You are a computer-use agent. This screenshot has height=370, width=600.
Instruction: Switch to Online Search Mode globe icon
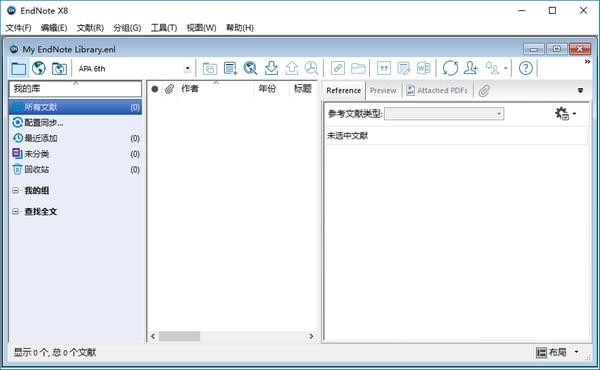point(39,68)
